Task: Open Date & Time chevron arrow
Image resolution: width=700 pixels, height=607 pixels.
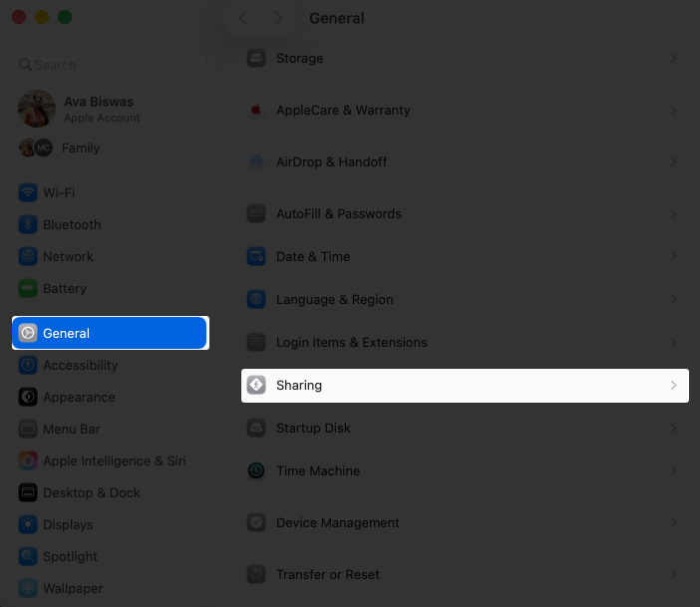Action: 673,256
